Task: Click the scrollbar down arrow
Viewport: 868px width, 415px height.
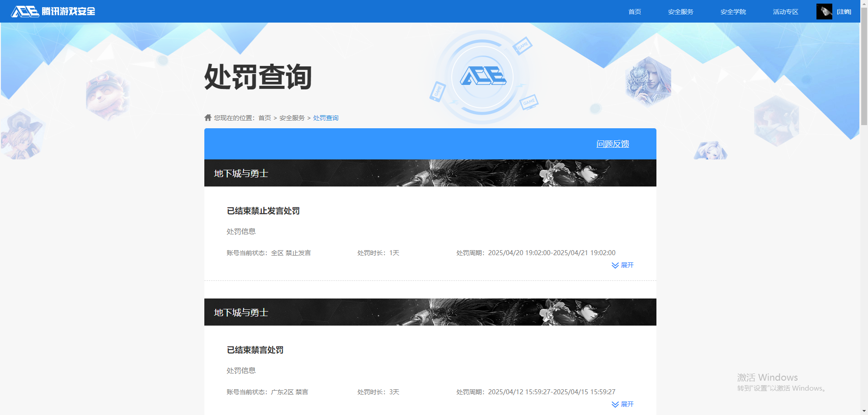Action: tap(864, 411)
